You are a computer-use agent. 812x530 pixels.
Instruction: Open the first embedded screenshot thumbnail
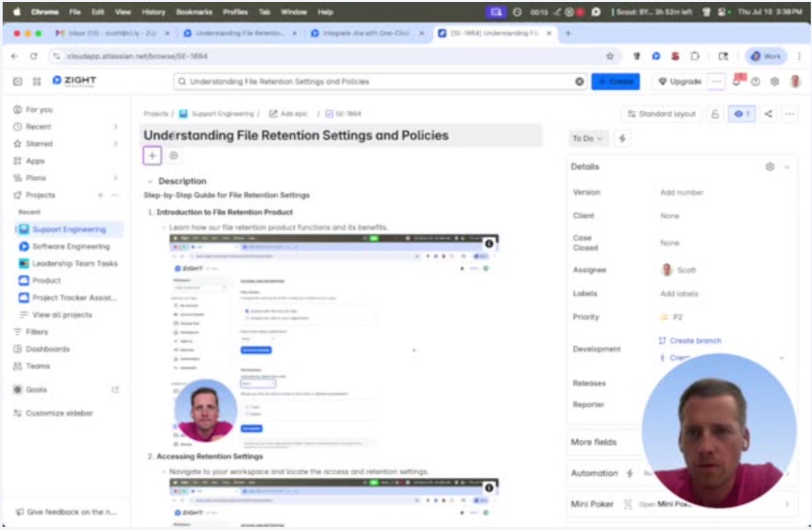(334, 341)
